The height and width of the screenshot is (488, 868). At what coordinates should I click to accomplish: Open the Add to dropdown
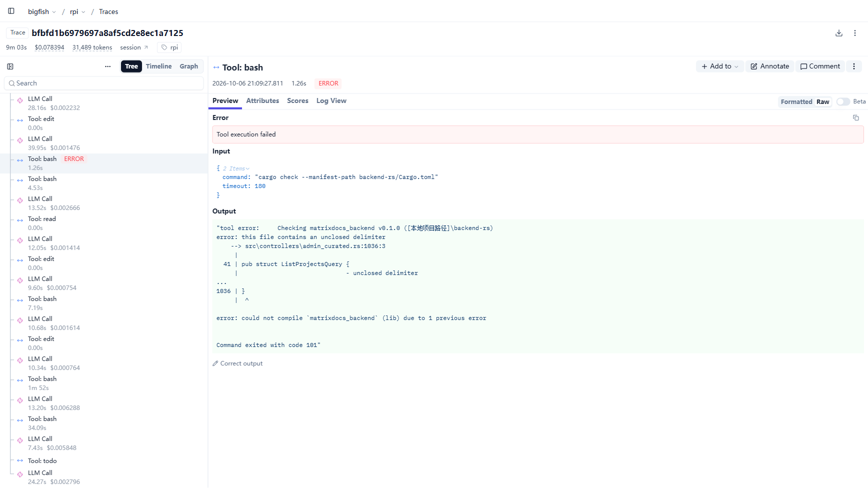pyautogui.click(x=720, y=66)
